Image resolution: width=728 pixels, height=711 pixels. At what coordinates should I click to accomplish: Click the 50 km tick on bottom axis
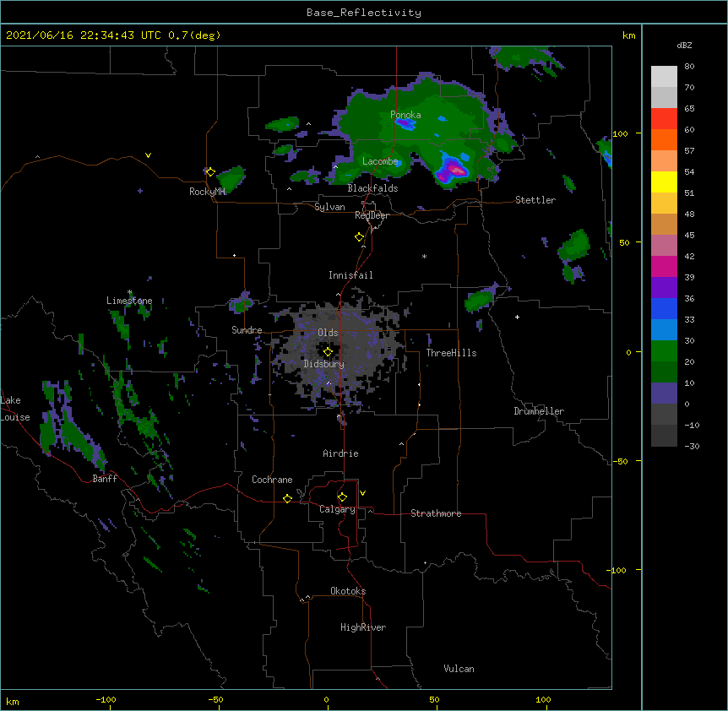point(434,699)
